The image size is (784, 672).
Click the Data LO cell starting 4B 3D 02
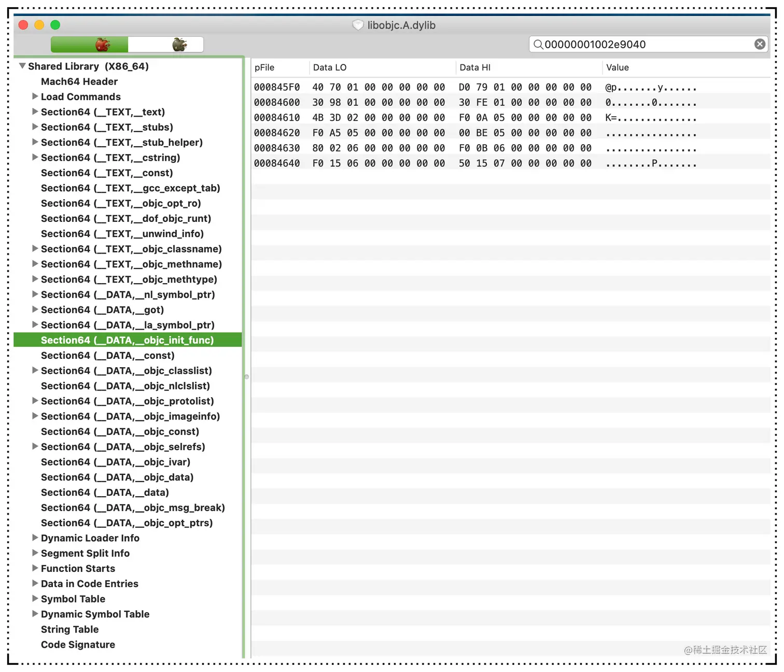tap(379, 118)
